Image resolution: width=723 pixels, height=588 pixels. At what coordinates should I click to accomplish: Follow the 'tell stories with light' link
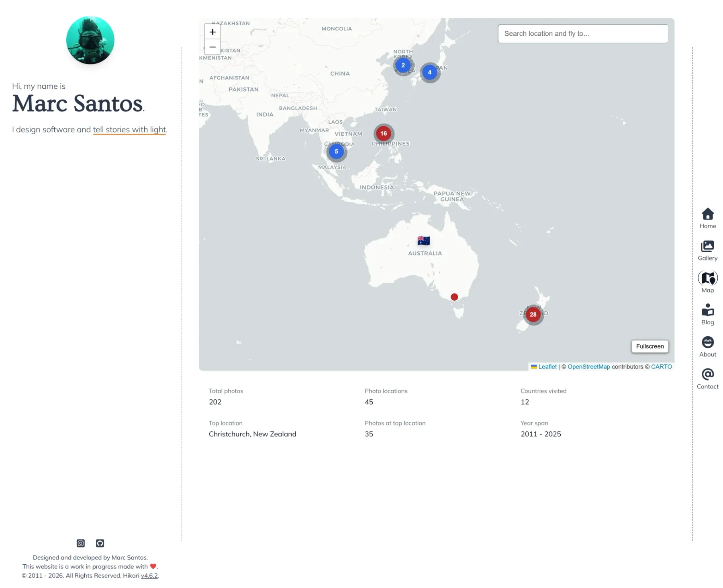[x=129, y=129]
